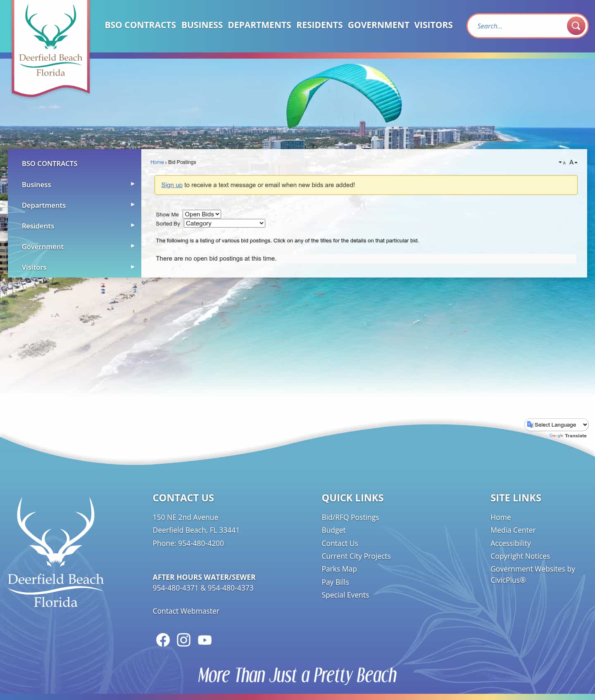The height and width of the screenshot is (700, 595).
Task: Click the white Deerfield Beach footer logo
Action: click(x=56, y=553)
